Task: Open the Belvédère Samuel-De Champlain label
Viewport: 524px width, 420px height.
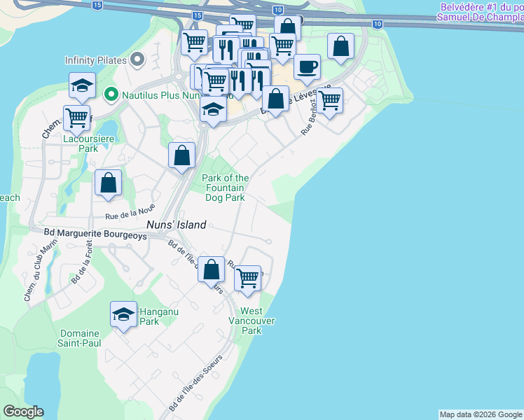Action: point(481,12)
